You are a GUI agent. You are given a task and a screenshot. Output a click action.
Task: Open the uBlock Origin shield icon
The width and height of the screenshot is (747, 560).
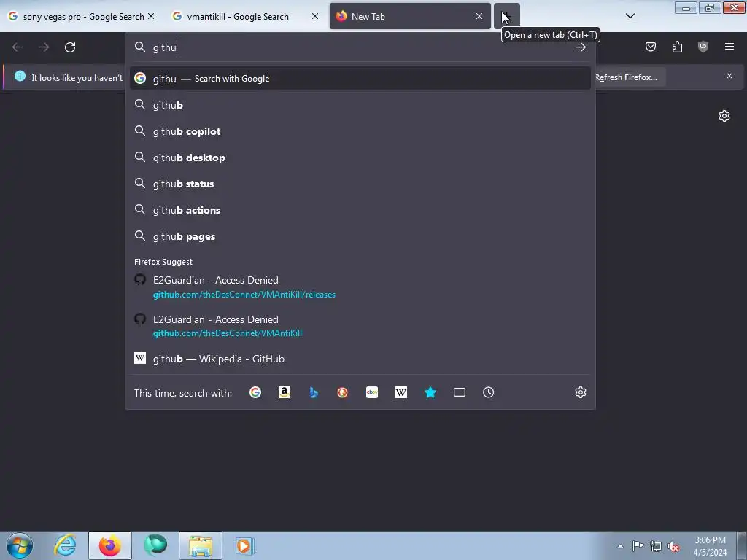(703, 47)
